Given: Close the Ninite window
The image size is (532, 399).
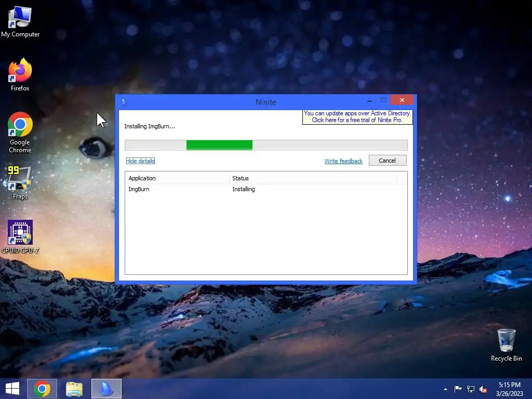Looking at the screenshot, I should (402, 100).
